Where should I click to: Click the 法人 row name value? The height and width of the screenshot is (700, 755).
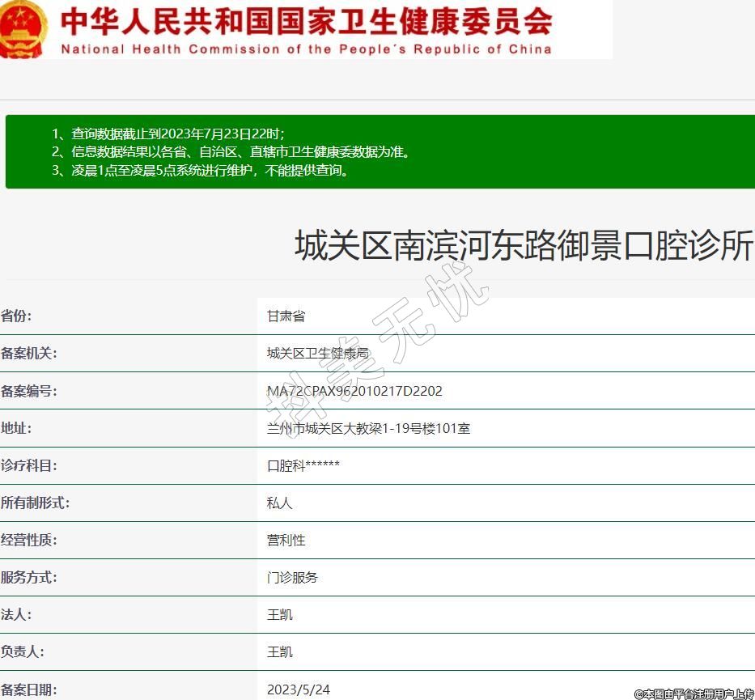[x=279, y=615]
